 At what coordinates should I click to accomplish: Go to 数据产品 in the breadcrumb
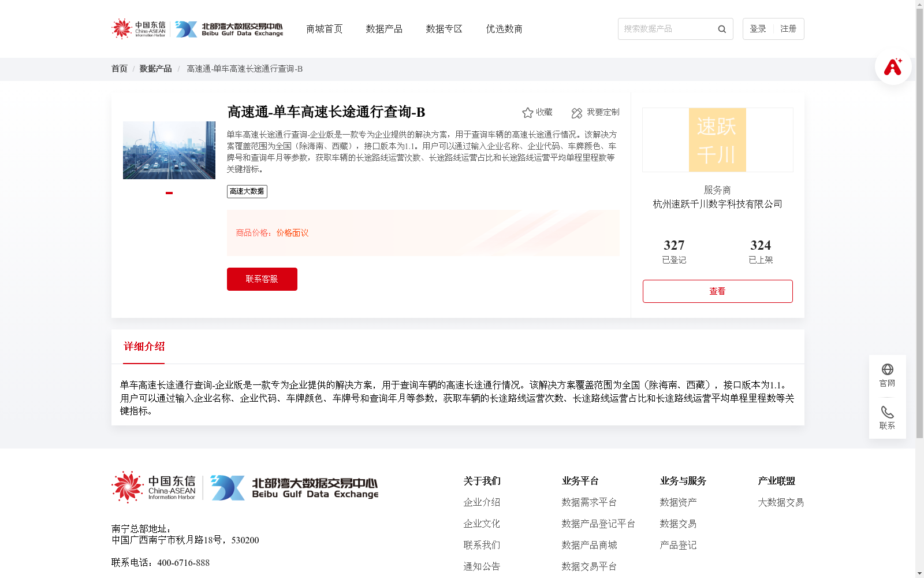[155, 69]
